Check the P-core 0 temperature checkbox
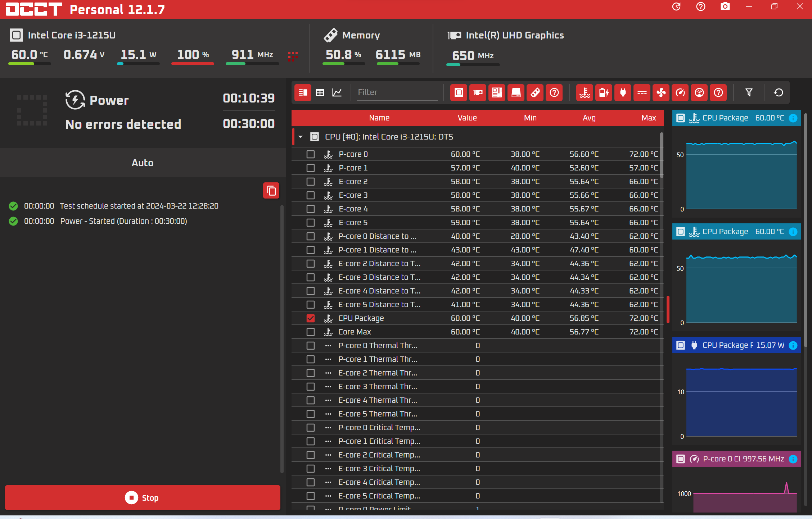The image size is (812, 519). (310, 154)
